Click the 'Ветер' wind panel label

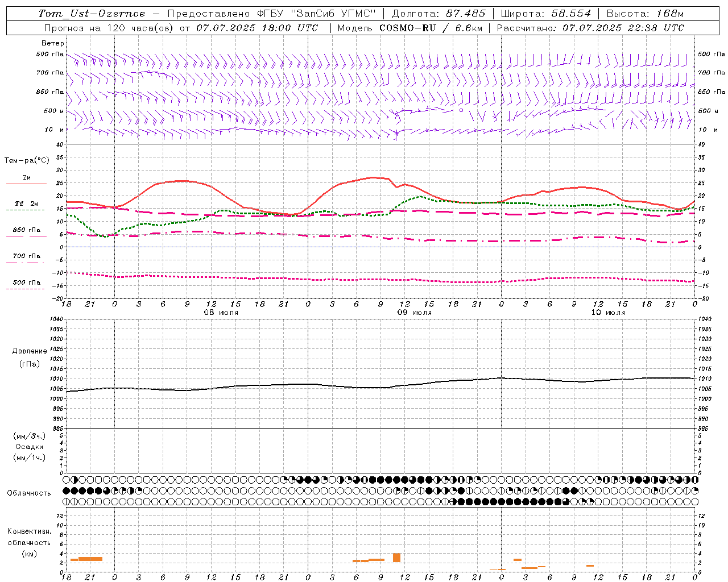click(52, 43)
